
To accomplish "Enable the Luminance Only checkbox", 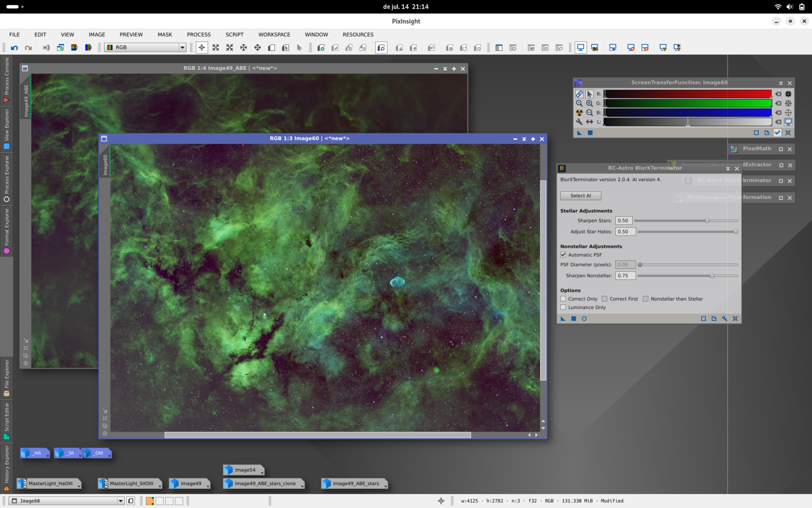I will 564,307.
